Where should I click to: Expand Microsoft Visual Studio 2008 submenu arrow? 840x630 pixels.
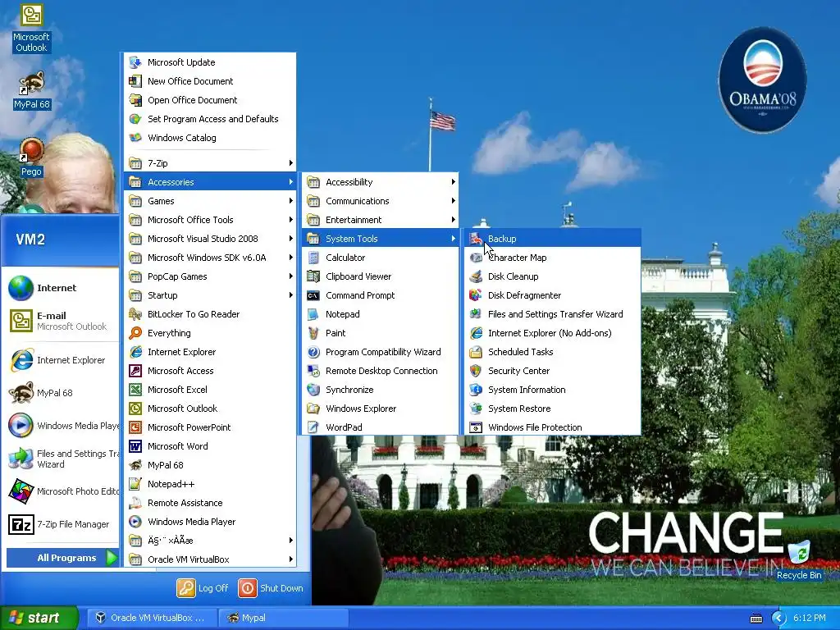pyautogui.click(x=291, y=239)
